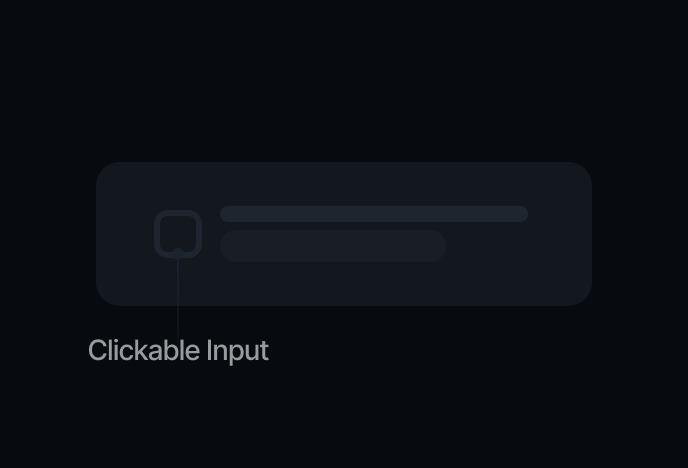Click the small notch at the checkbox bottom

pyautogui.click(x=178, y=252)
